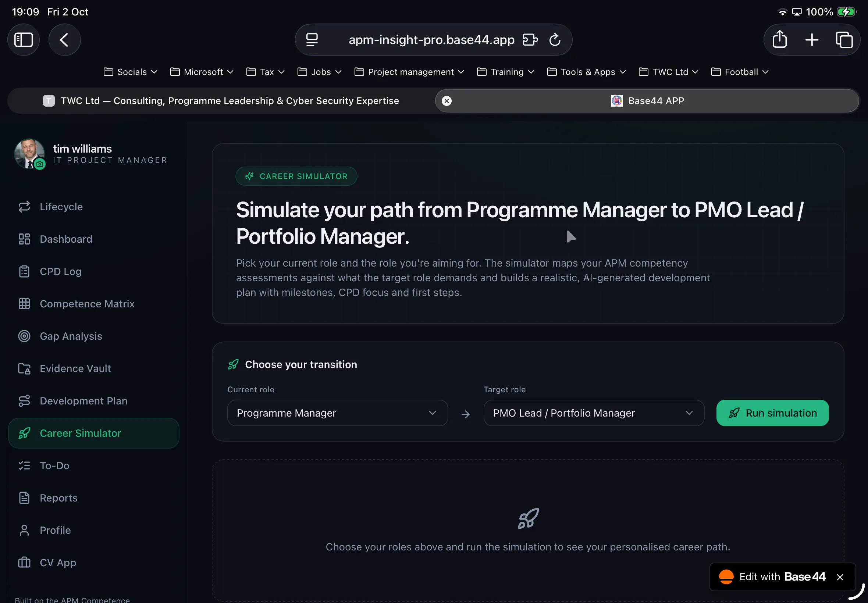Expand the Project management bookmarks folder
This screenshot has height=603, width=868.
point(409,72)
